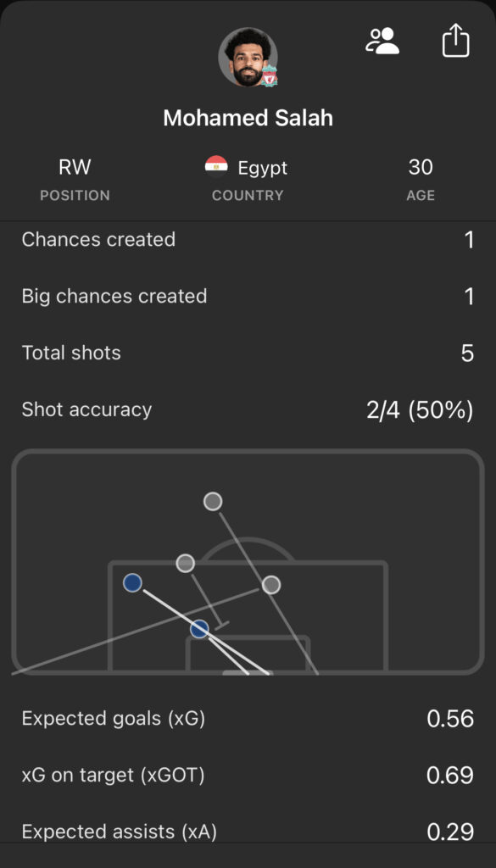Tap the xG on target (xGOT) row
The image size is (496, 868).
click(248, 775)
